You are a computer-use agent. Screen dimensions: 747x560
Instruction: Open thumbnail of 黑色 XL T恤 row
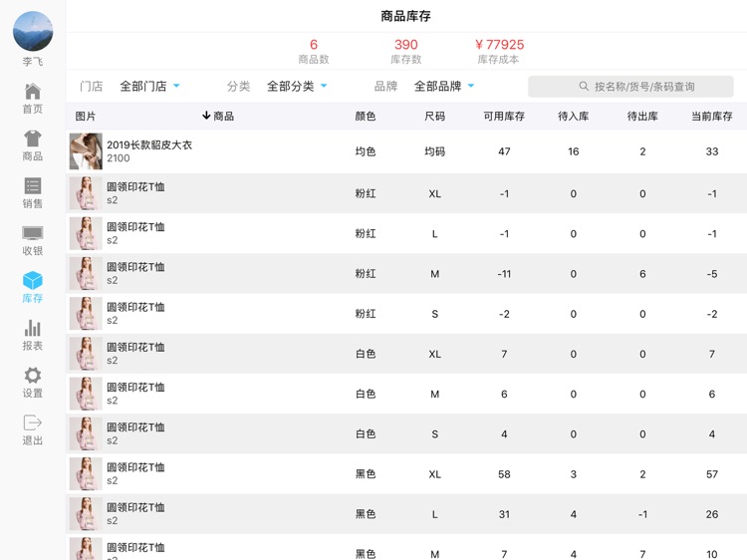(x=86, y=473)
